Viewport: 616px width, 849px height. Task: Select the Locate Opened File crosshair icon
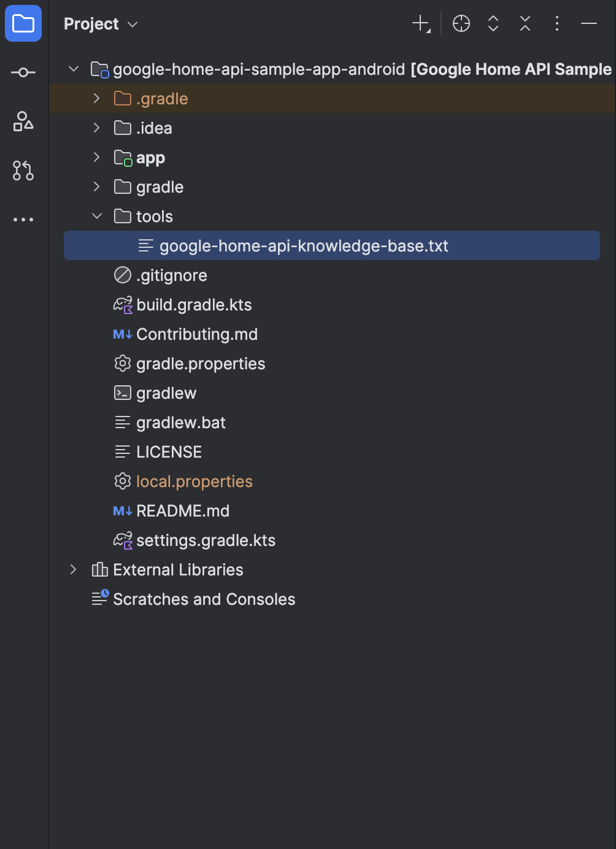click(461, 23)
